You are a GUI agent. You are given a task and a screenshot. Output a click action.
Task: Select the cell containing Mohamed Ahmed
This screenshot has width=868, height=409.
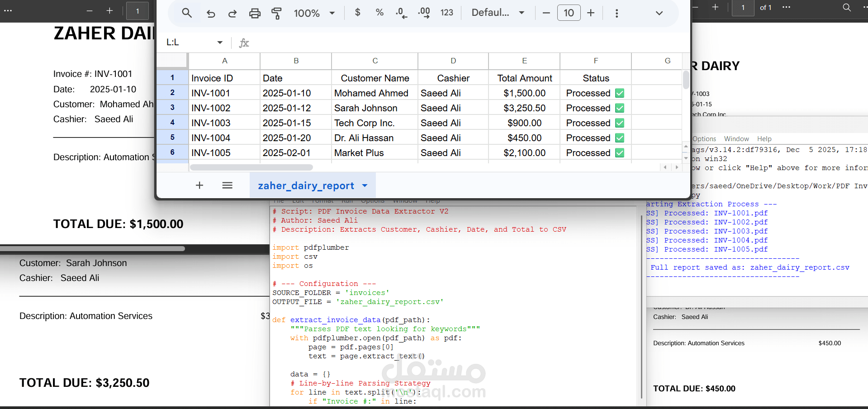tap(375, 93)
